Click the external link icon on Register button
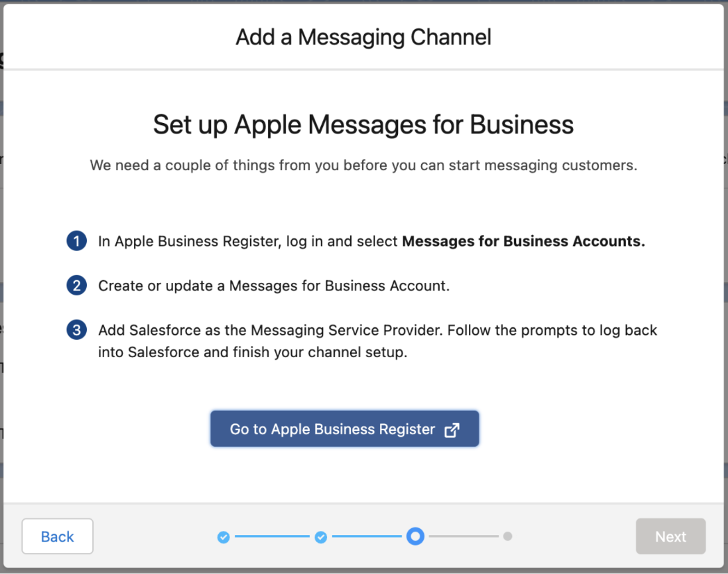This screenshot has height=574, width=728. [452, 430]
